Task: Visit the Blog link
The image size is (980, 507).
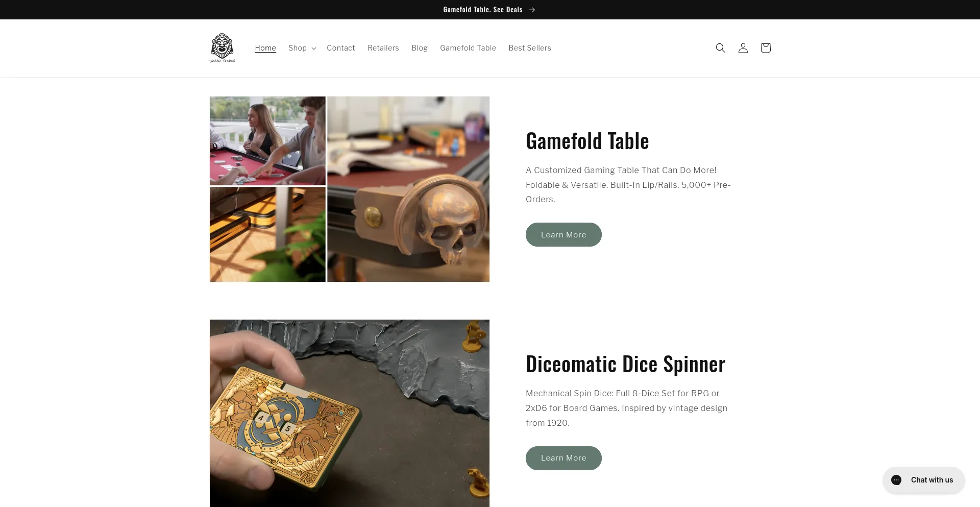Action: pyautogui.click(x=419, y=48)
